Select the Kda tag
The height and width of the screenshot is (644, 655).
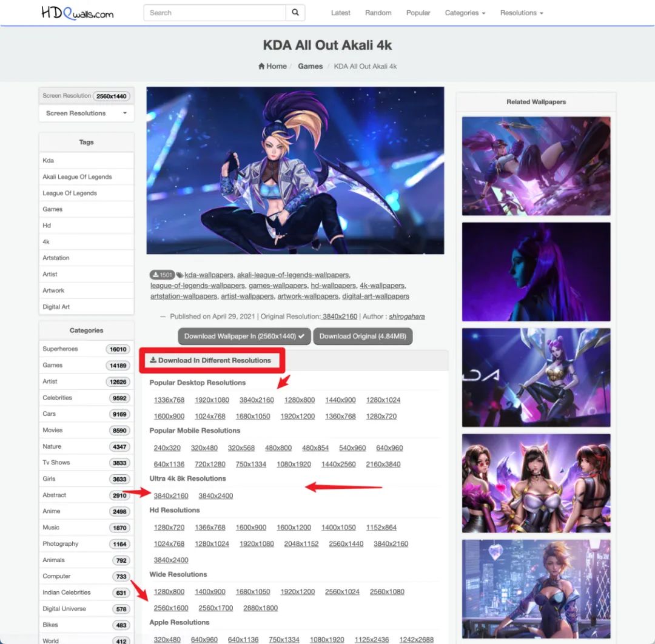(x=87, y=160)
